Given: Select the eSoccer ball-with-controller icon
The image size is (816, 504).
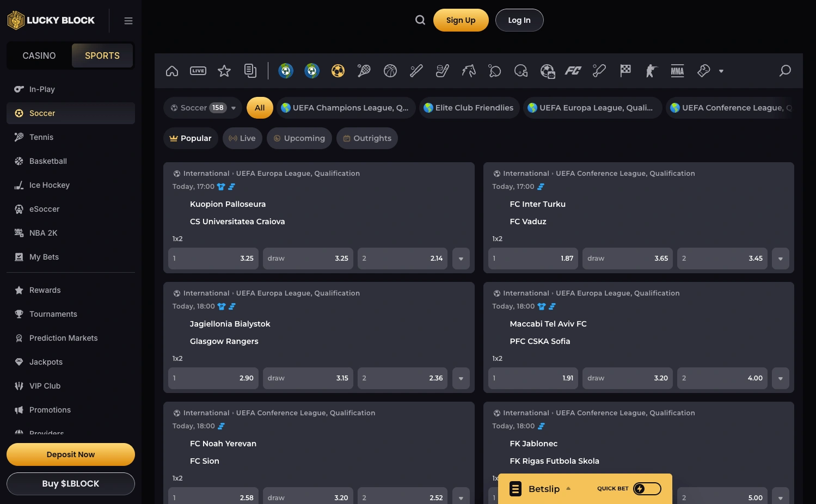Looking at the screenshot, I should click(x=547, y=71).
